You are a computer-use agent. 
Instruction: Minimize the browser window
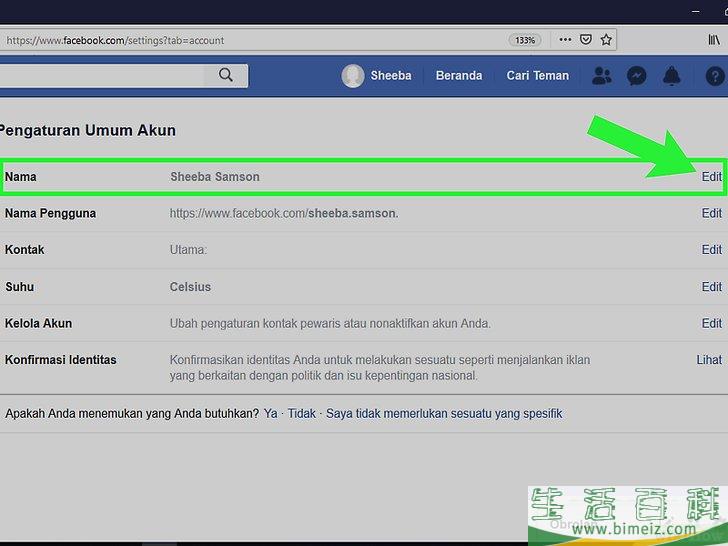pos(696,11)
